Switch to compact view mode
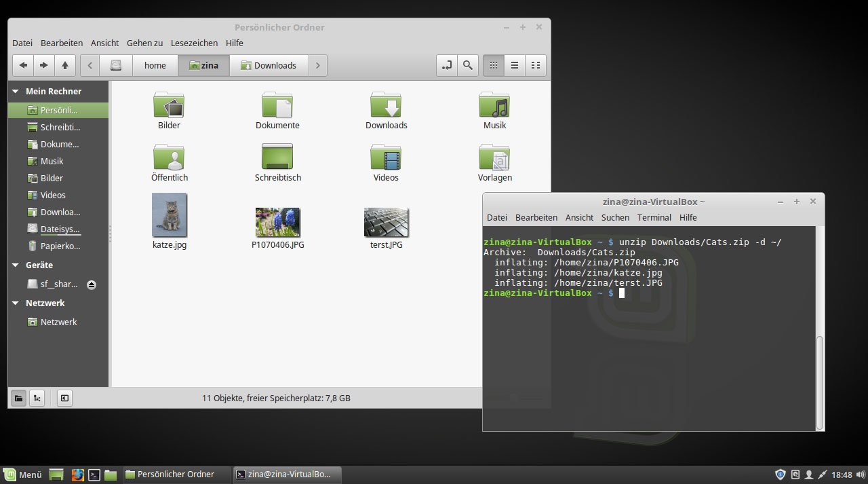The width and height of the screenshot is (868, 484). pos(535,65)
